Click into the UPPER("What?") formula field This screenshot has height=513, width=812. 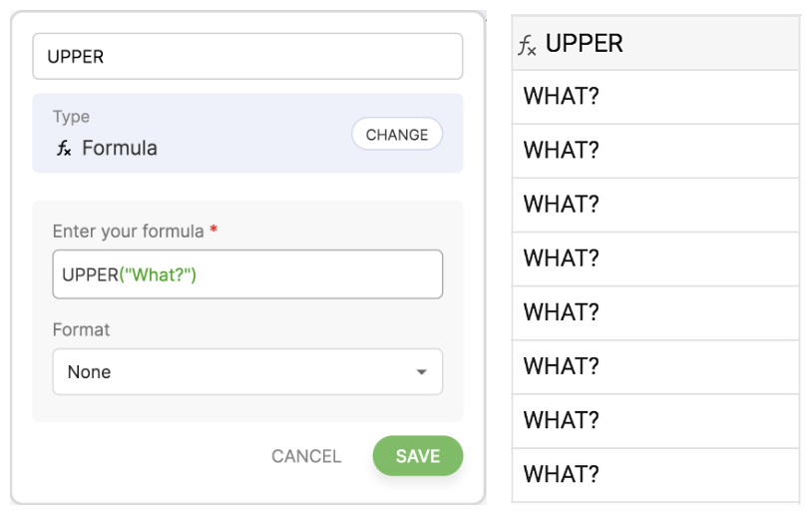point(246,274)
